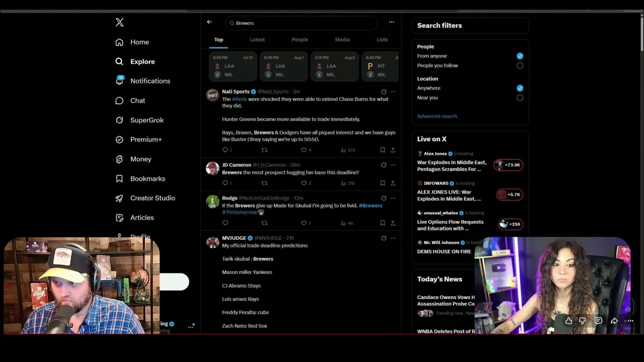Image resolution: width=644 pixels, height=362 pixels.
Task: Open YouTube comments icon
Action: [598, 321]
